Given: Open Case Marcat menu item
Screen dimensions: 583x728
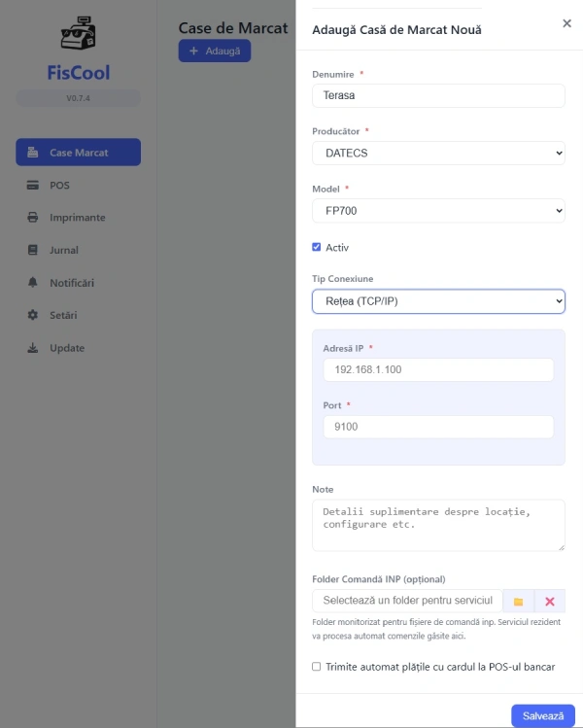Looking at the screenshot, I should coord(78,152).
